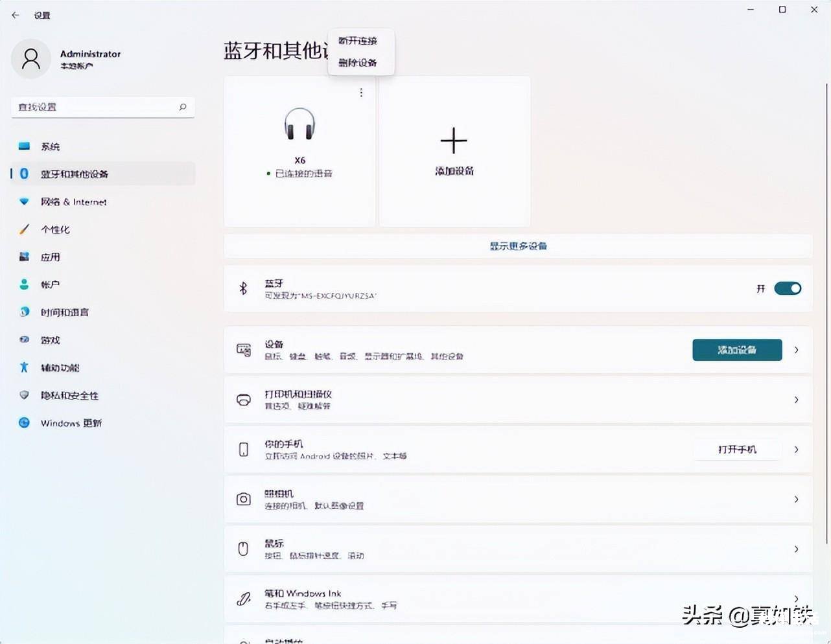The width and height of the screenshot is (831, 644).
Task: Click the 蓝牙 row title
Action: 274,283
